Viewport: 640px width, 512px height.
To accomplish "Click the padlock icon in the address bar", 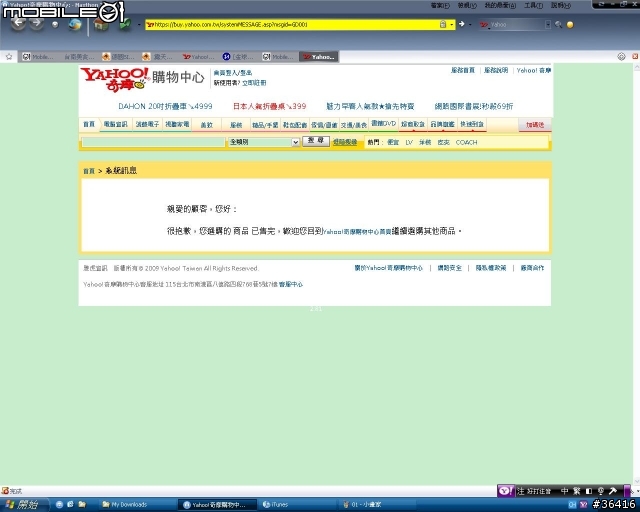I will (x=443, y=24).
